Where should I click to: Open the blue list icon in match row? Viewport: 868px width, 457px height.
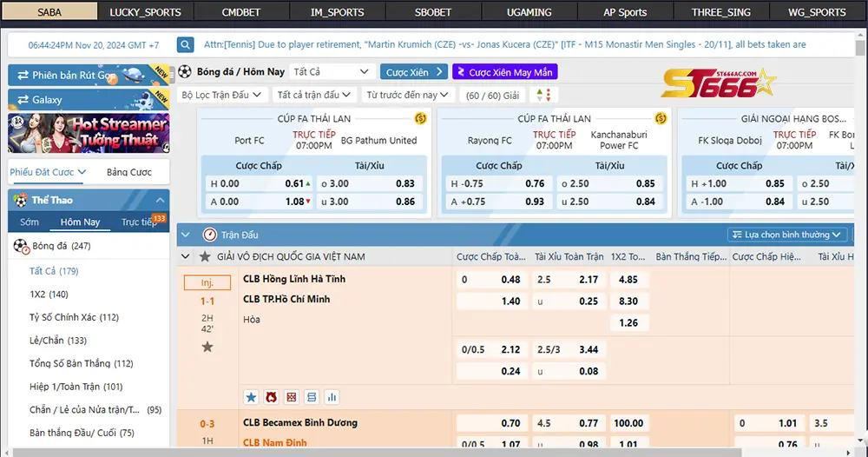coord(312,397)
